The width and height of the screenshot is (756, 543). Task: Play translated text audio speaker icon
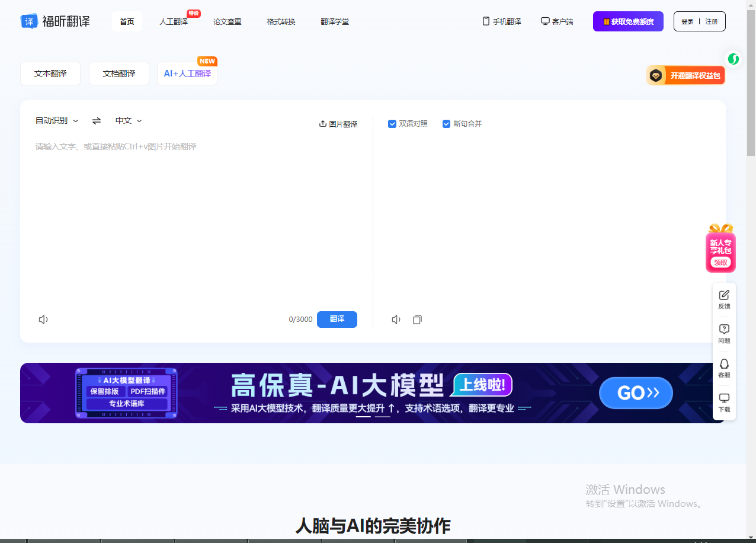coord(396,320)
